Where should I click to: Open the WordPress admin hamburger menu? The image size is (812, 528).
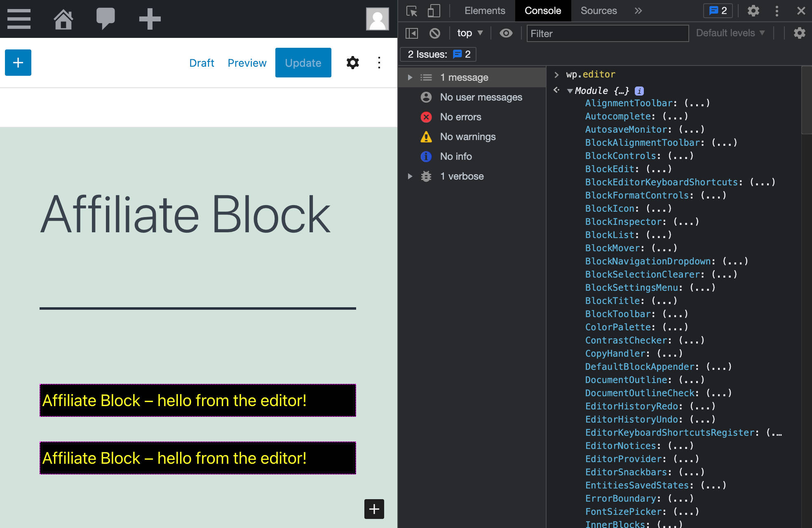[x=19, y=19]
